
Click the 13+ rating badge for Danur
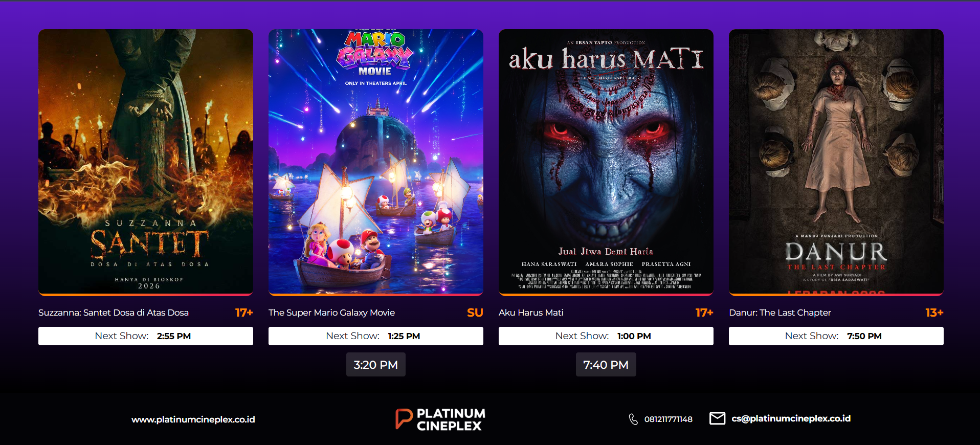[934, 313]
